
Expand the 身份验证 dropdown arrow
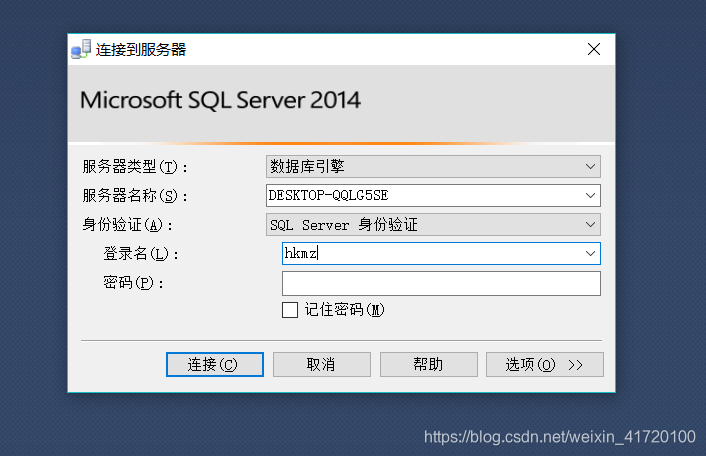(x=590, y=224)
